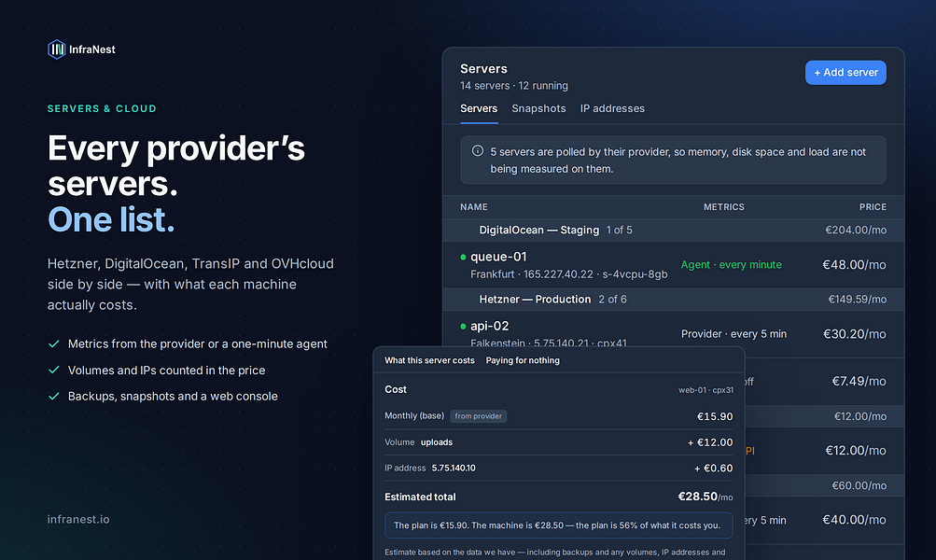Click the from provider badge
936x560 pixels.
(478, 416)
